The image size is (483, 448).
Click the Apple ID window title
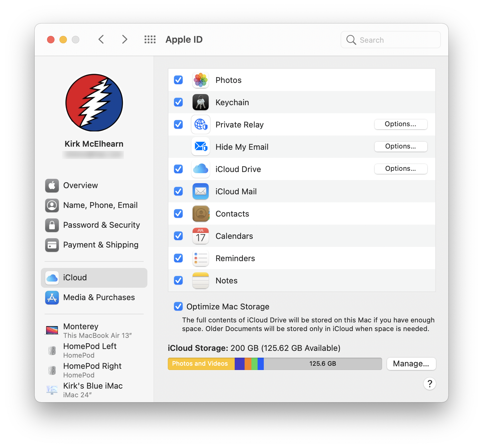point(184,40)
